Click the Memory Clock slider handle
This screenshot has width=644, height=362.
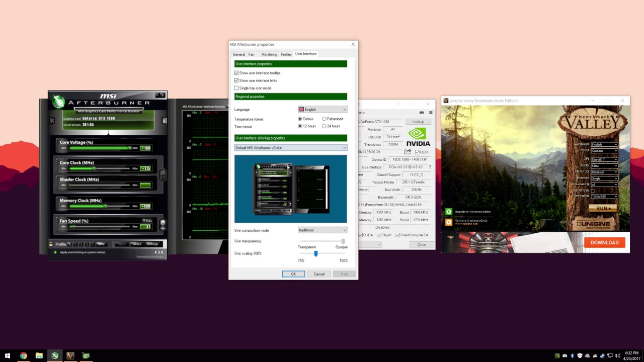[105, 206]
